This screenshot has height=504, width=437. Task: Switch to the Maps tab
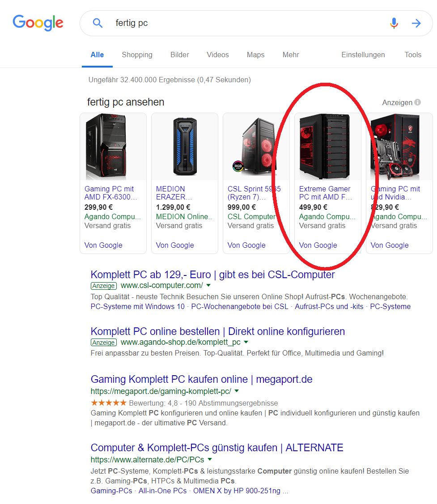pyautogui.click(x=256, y=55)
